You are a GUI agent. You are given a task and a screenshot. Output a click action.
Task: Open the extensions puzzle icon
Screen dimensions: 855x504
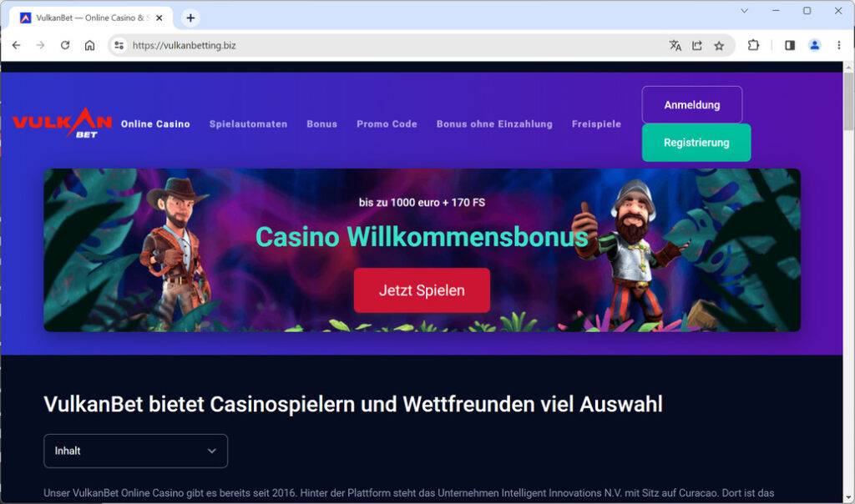click(x=753, y=45)
